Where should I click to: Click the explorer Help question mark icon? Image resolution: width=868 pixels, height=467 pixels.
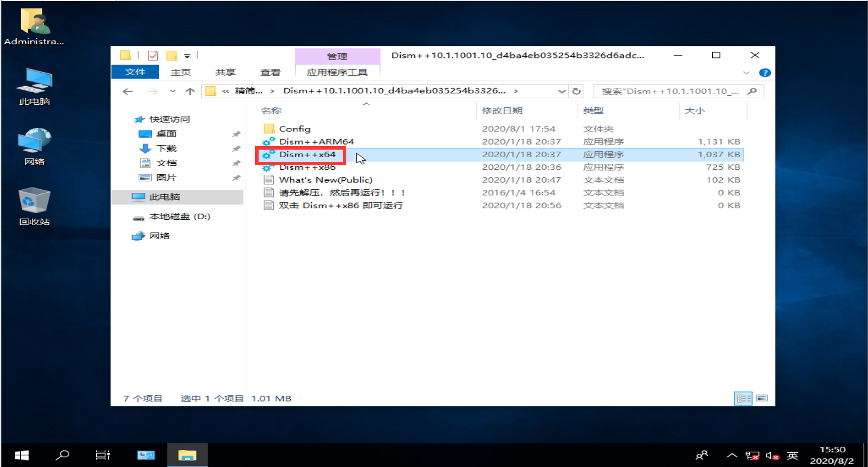pos(765,73)
